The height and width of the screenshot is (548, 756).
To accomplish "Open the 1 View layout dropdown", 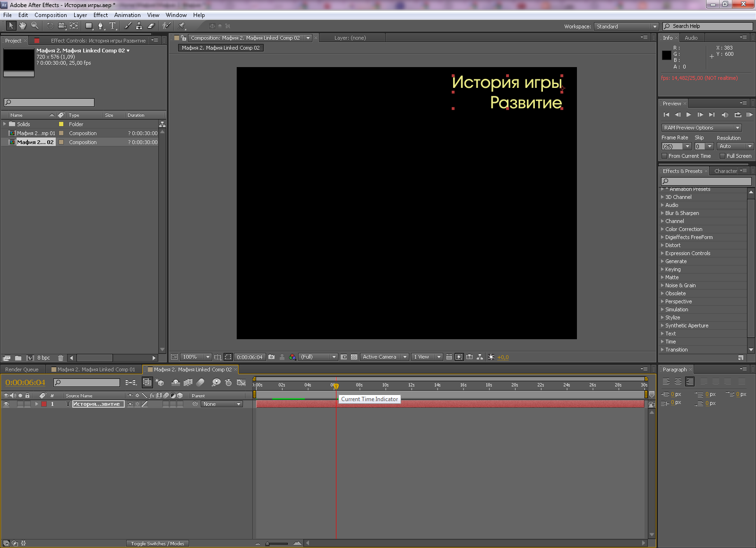I will (x=427, y=357).
